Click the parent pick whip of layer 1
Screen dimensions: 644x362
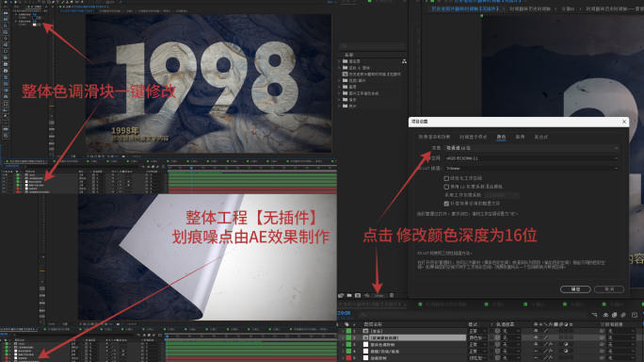(602, 331)
